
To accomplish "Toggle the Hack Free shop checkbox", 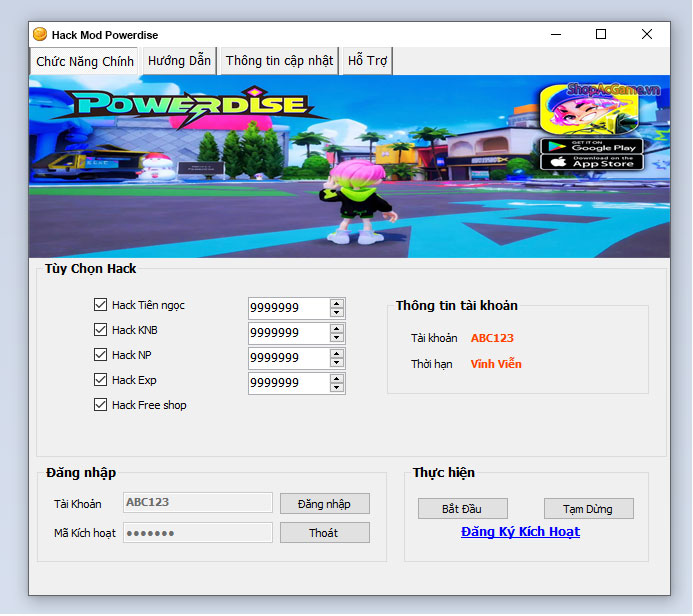I will 100,405.
